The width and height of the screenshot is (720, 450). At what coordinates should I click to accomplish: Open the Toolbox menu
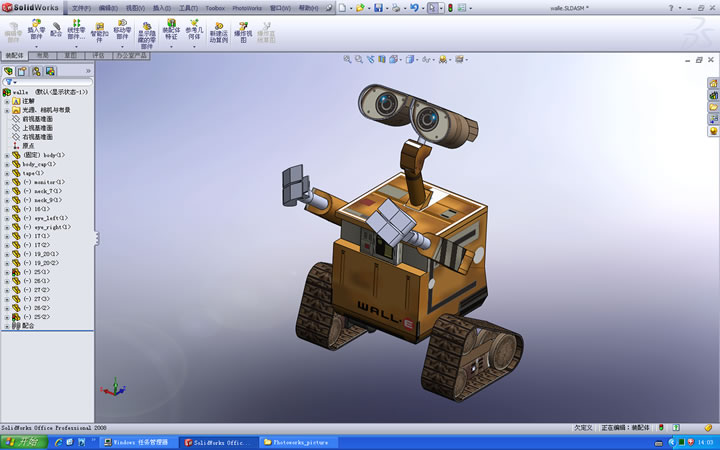(x=215, y=8)
